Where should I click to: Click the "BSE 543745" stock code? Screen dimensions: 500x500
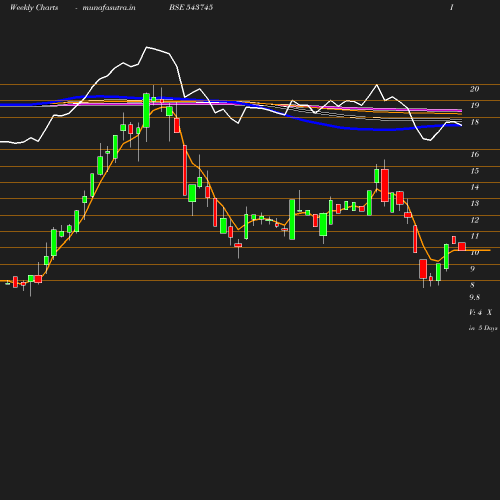[191, 7]
